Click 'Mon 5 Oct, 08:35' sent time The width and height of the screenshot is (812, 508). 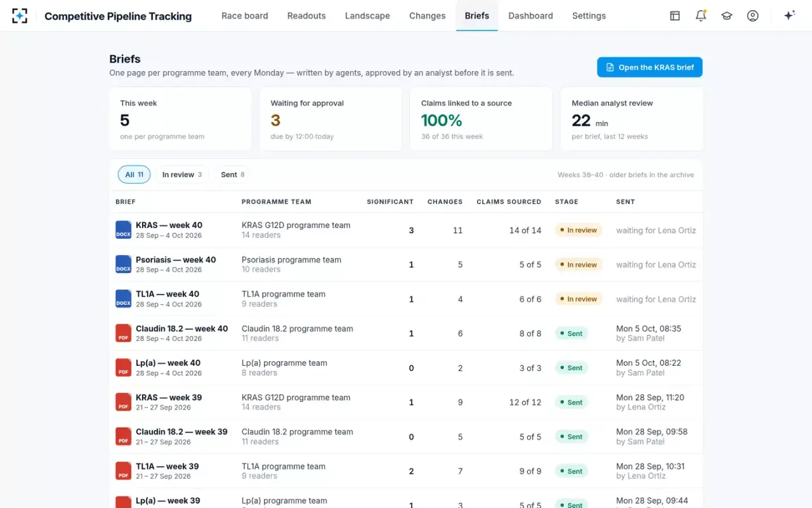tap(648, 328)
